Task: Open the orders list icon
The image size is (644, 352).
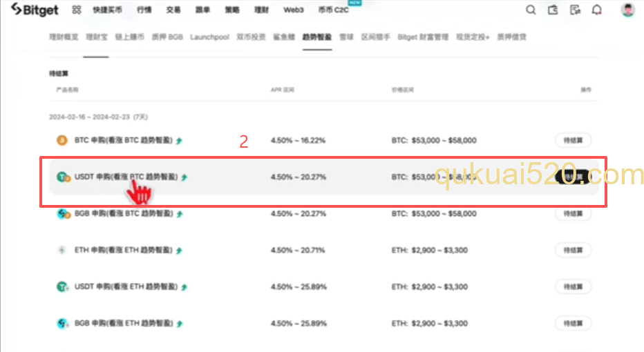Action: 575,10
